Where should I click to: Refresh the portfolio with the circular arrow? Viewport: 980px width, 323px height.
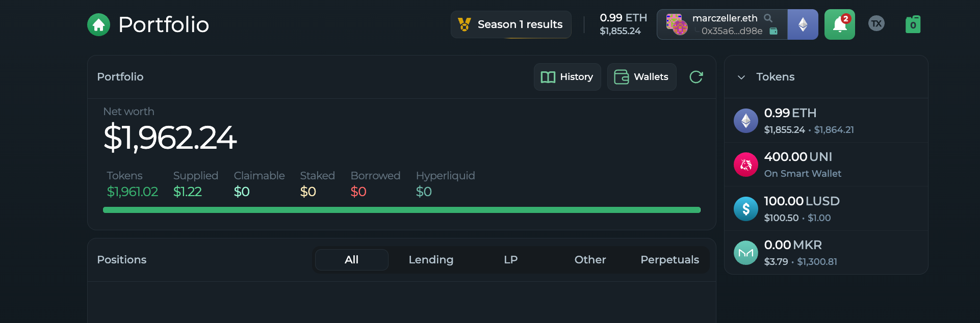point(696,77)
